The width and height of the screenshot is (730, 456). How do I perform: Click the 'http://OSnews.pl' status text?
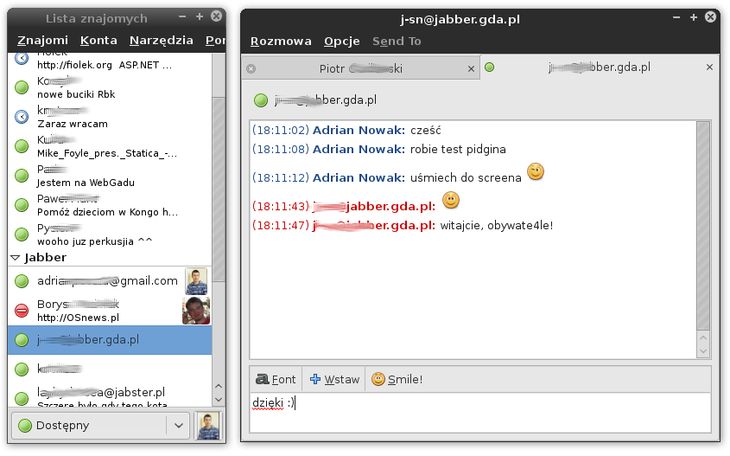(x=78, y=318)
